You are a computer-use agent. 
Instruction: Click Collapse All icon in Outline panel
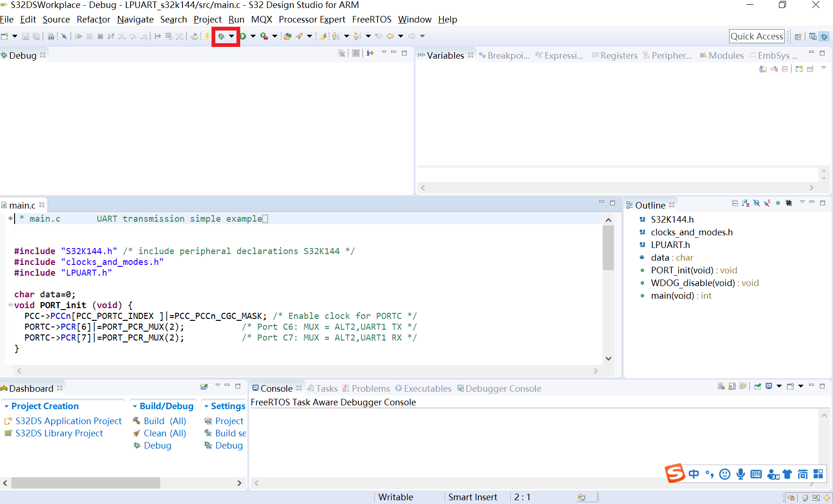(x=735, y=203)
